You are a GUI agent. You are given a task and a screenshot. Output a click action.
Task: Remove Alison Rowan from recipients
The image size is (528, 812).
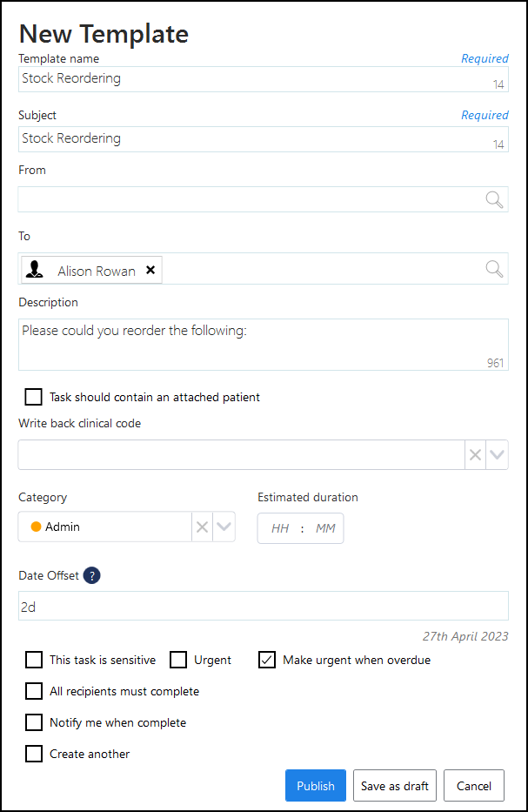[x=150, y=270]
